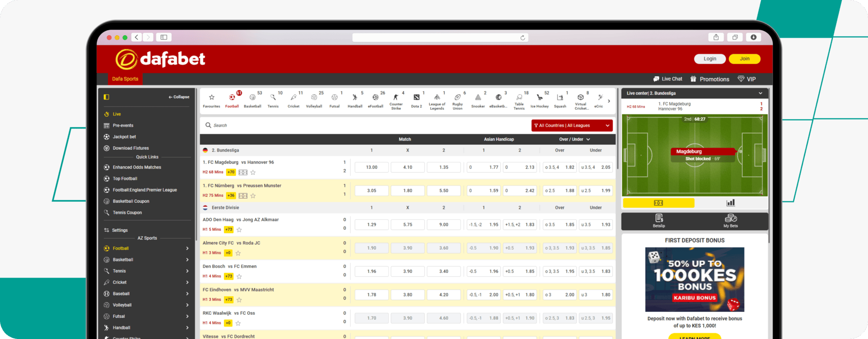Select the Squash icon
Image resolution: width=868 pixels, height=339 pixels.
tap(560, 100)
